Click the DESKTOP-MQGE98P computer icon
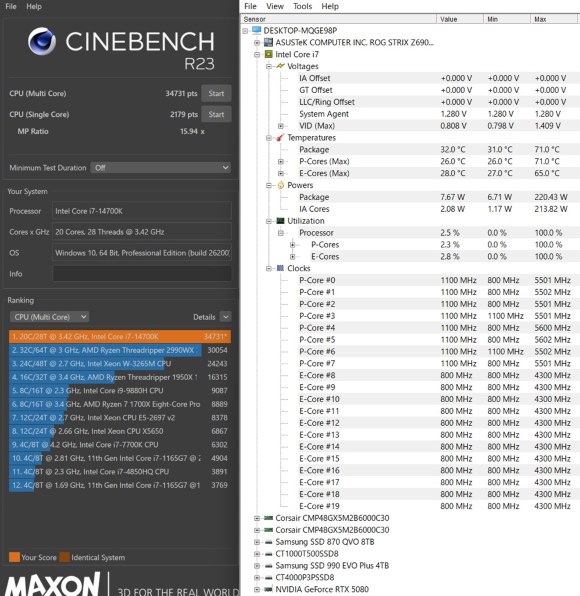 tap(257, 30)
